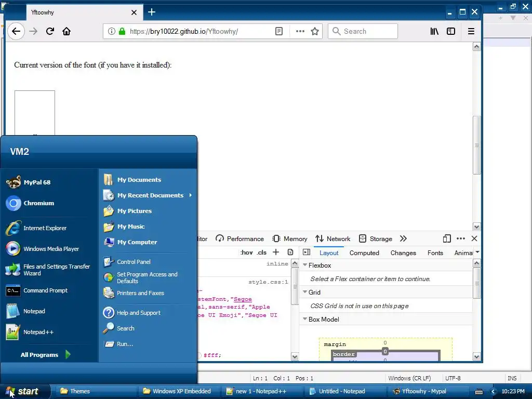Bookmark this page with star icon
This screenshot has width=532, height=399.
click(315, 31)
